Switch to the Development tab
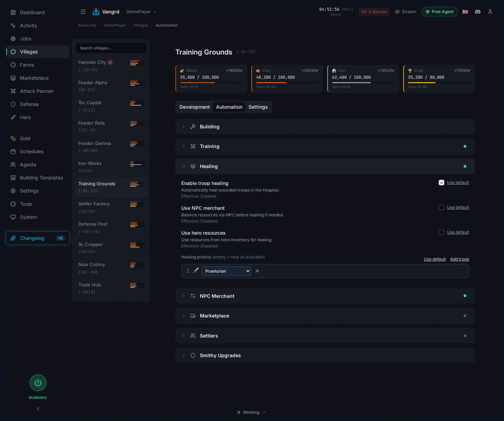This screenshot has height=421, width=504. pos(195,107)
